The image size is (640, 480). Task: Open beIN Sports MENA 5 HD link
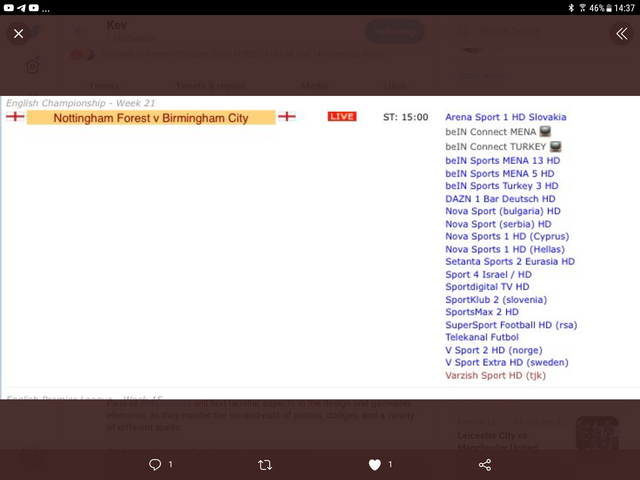click(x=500, y=173)
